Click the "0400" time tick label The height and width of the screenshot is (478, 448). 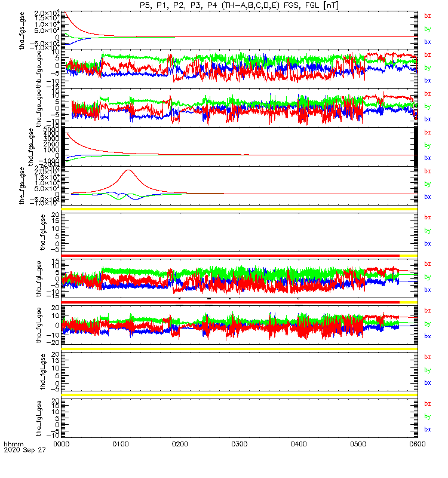[x=299, y=444]
